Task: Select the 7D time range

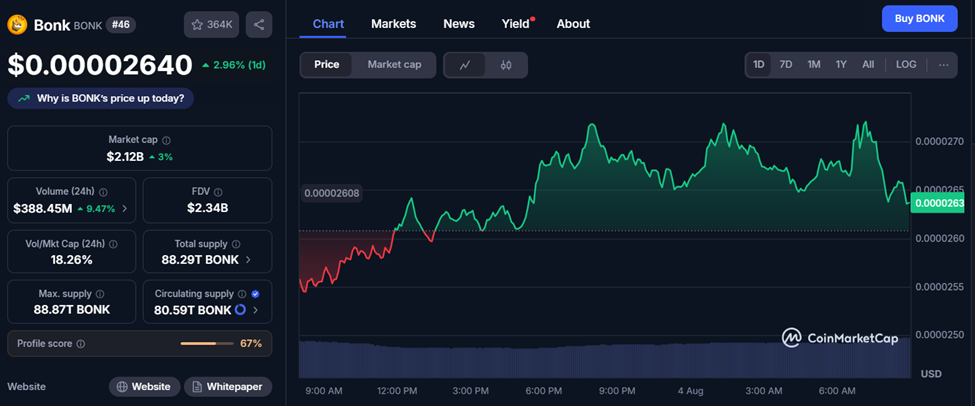Action: tap(786, 65)
